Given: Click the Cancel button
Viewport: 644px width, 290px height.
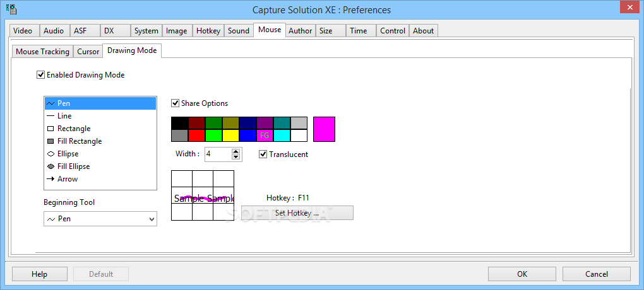Looking at the screenshot, I should pyautogui.click(x=597, y=274).
